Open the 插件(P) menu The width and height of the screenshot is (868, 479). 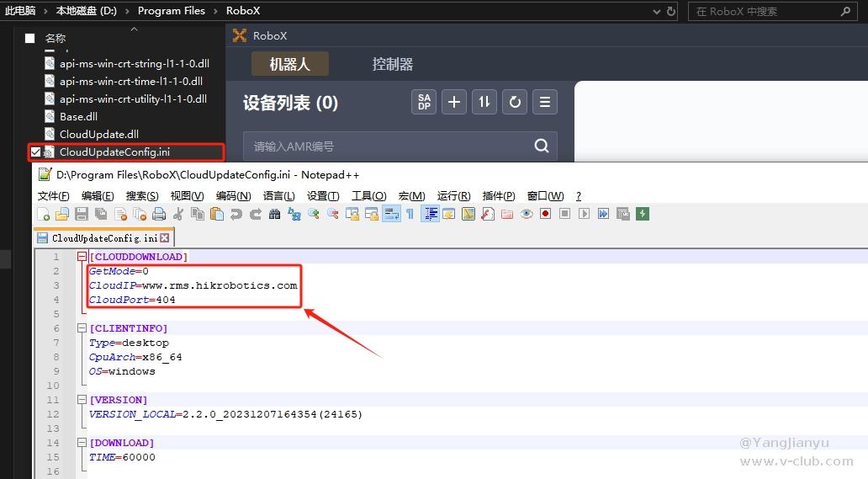[x=499, y=196]
